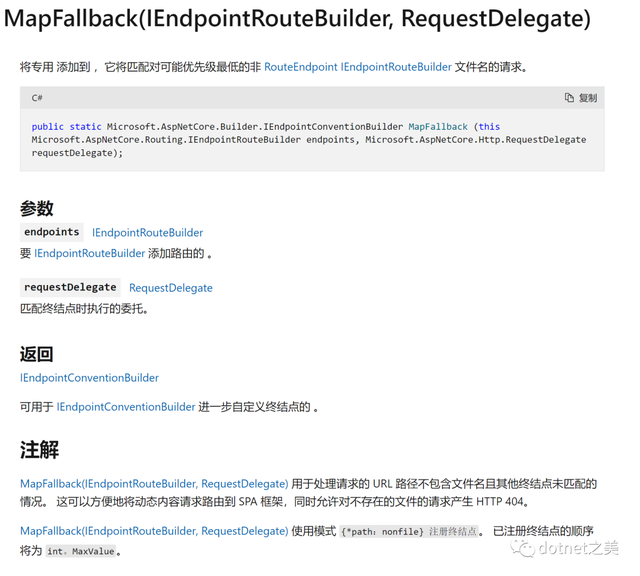Click the 'public' keyword in the code
The image size is (640, 576).
coord(47,127)
